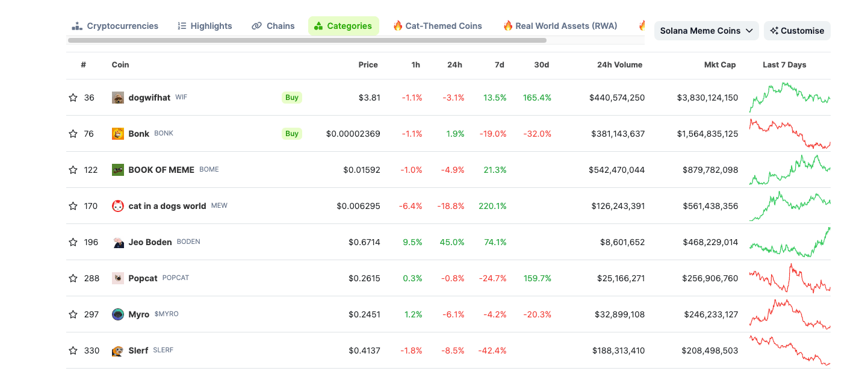This screenshot has height=371, width=868.
Task: Click the horizontal tab scrollbar
Action: click(307, 40)
